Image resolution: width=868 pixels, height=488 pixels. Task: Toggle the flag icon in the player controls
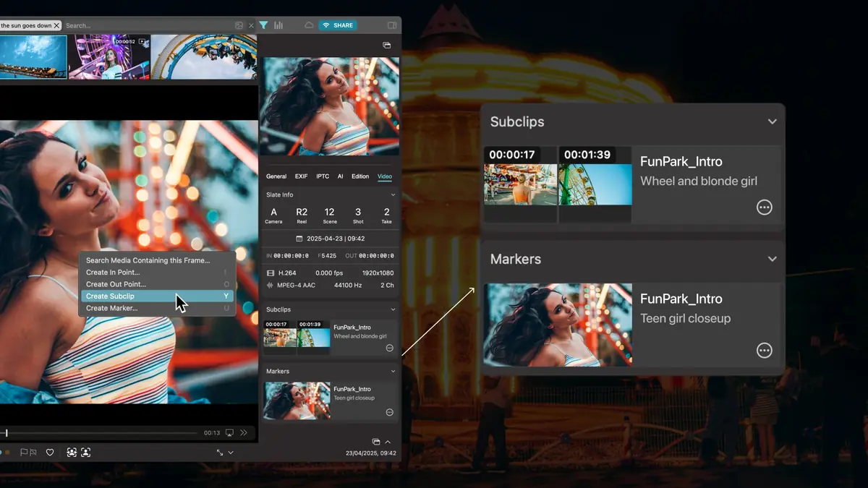coord(24,452)
